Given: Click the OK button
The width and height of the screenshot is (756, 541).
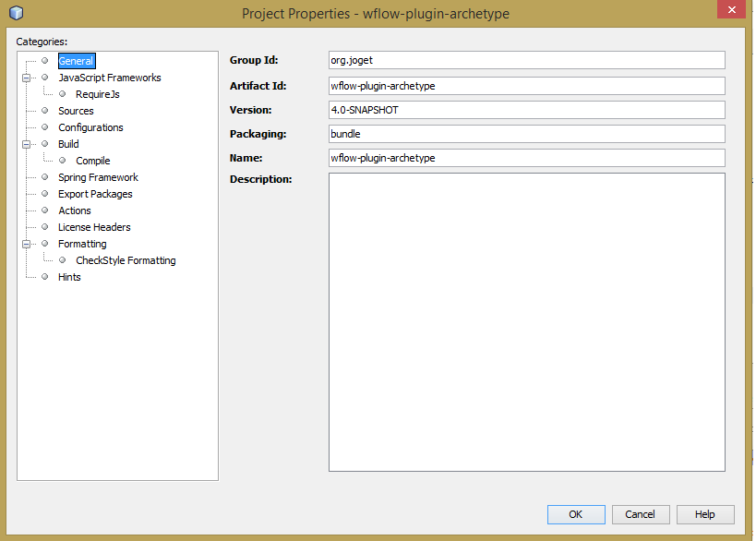Looking at the screenshot, I should point(576,514).
